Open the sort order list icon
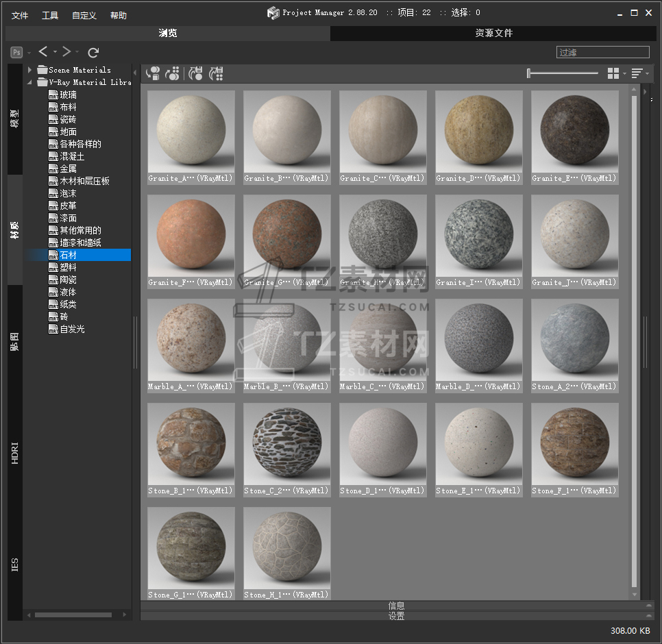Image resolution: width=662 pixels, height=644 pixels. pyautogui.click(x=637, y=73)
